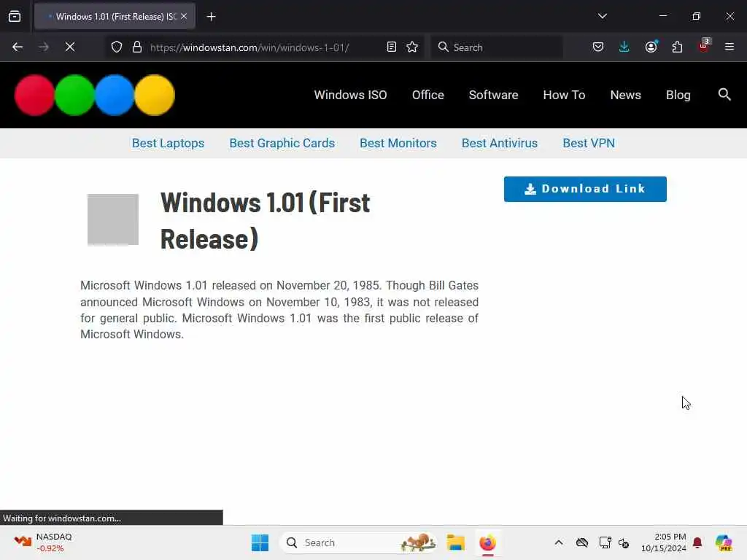Screen dimensions: 747x560
Task: Close the Windows 1.01 browser tab
Action: pyautogui.click(x=184, y=16)
